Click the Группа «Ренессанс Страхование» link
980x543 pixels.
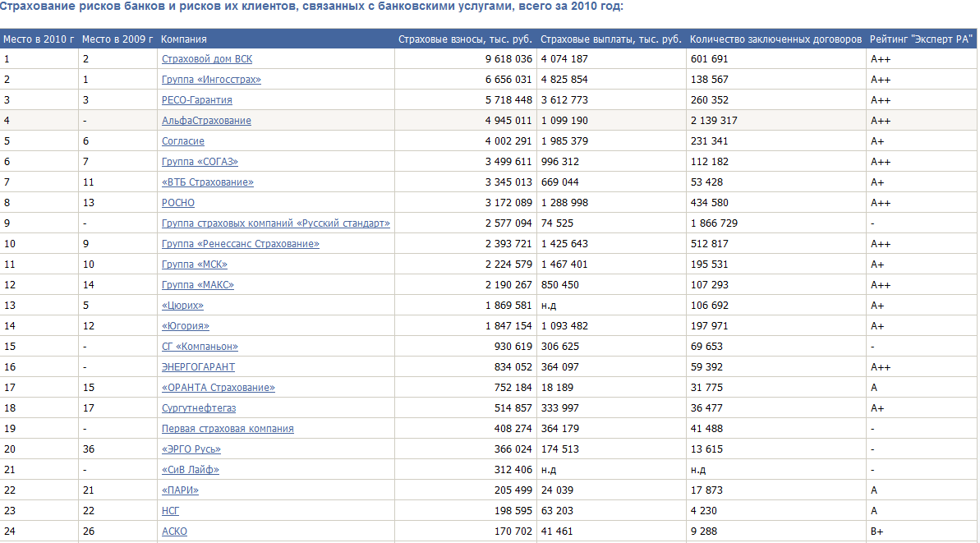coord(241,244)
